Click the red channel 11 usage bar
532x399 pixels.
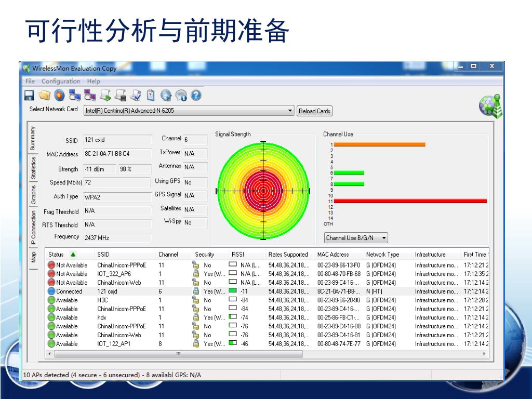(410, 201)
